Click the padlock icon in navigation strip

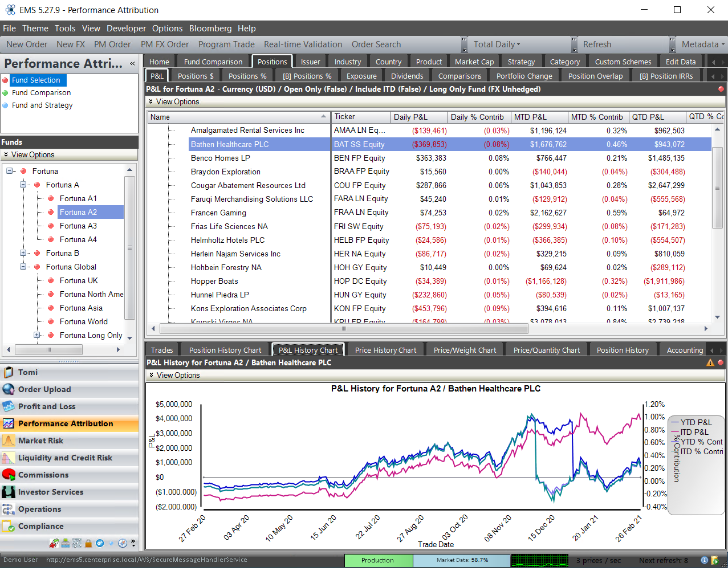pos(88,543)
